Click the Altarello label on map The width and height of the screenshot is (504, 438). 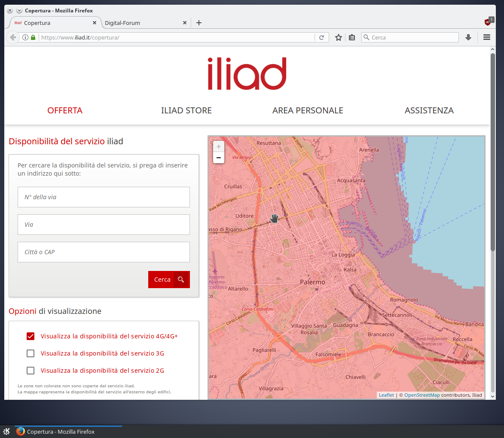click(x=238, y=289)
